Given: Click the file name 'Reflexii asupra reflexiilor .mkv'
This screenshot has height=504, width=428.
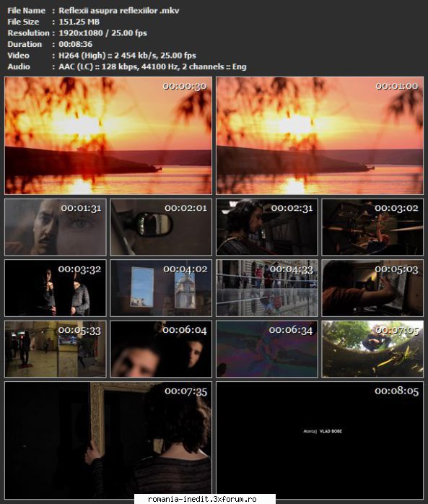Looking at the screenshot, I should (x=119, y=11).
